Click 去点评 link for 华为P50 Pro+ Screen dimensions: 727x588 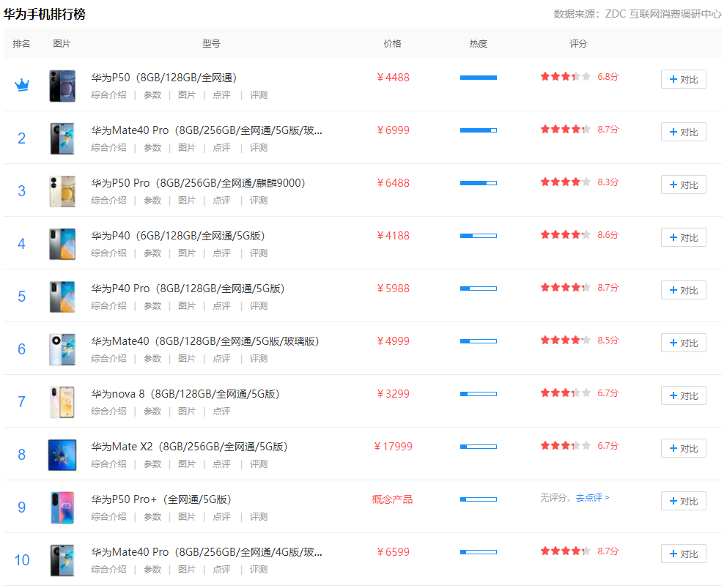point(593,498)
